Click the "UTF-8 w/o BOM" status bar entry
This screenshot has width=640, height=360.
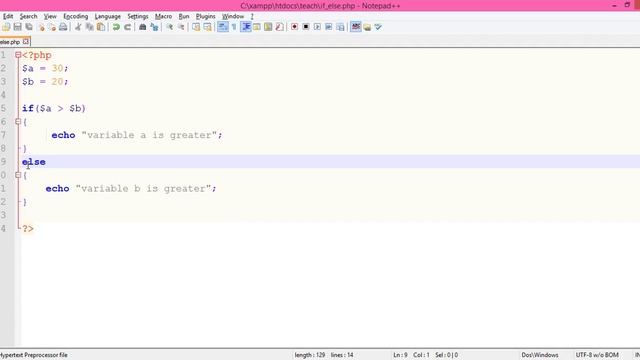pos(597,355)
